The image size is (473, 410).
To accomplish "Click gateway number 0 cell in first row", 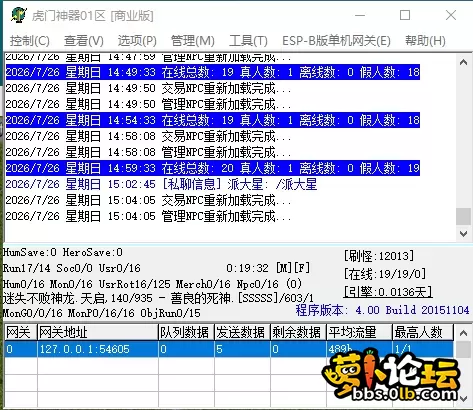I will 21,349.
